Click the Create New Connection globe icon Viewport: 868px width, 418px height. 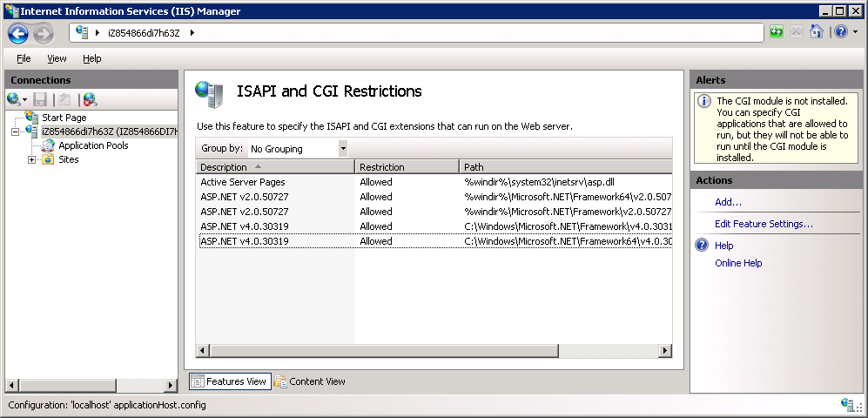click(x=14, y=99)
